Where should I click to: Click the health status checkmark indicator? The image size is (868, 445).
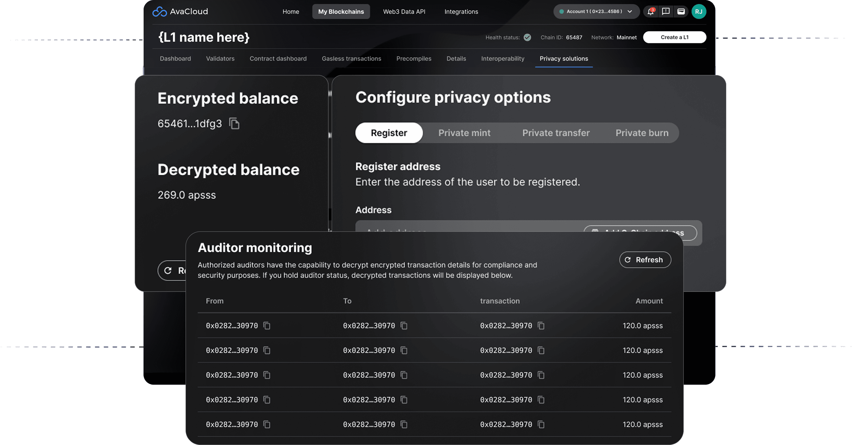527,38
